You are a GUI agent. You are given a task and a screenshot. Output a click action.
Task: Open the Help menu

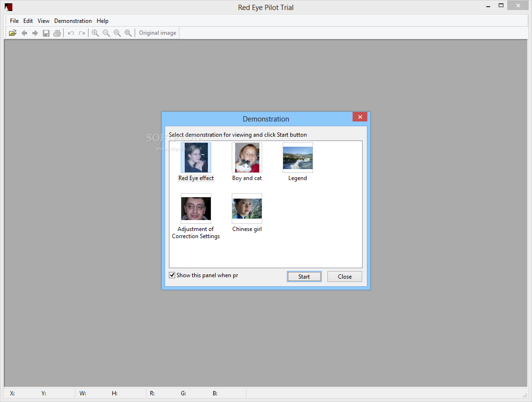pos(102,20)
